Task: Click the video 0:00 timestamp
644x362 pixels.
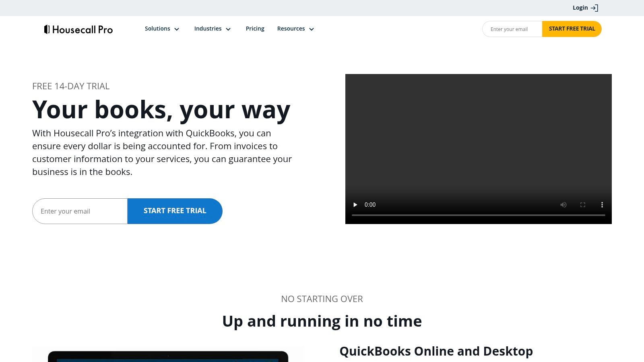Action: [x=370, y=205]
